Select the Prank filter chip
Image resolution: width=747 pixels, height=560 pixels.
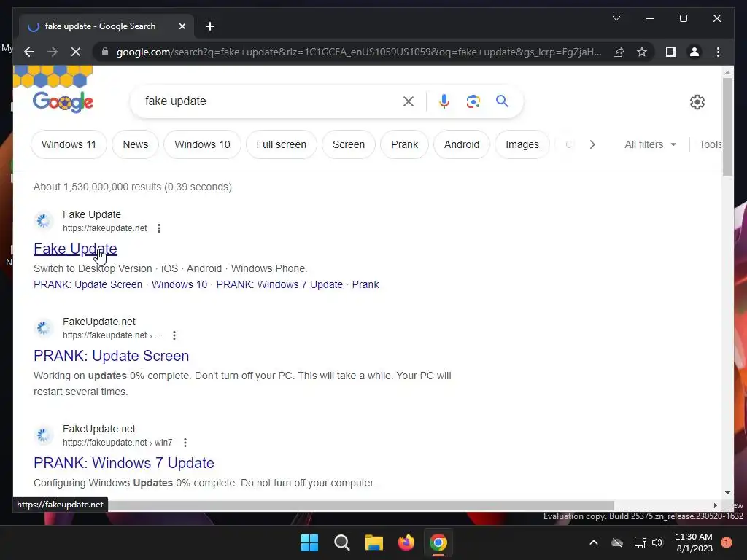pos(404,144)
